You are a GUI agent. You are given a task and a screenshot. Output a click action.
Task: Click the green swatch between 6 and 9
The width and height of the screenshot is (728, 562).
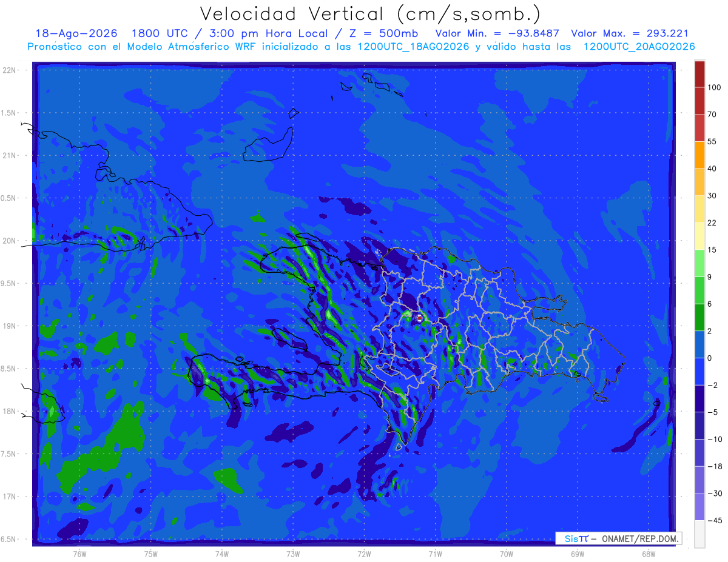pos(699,290)
